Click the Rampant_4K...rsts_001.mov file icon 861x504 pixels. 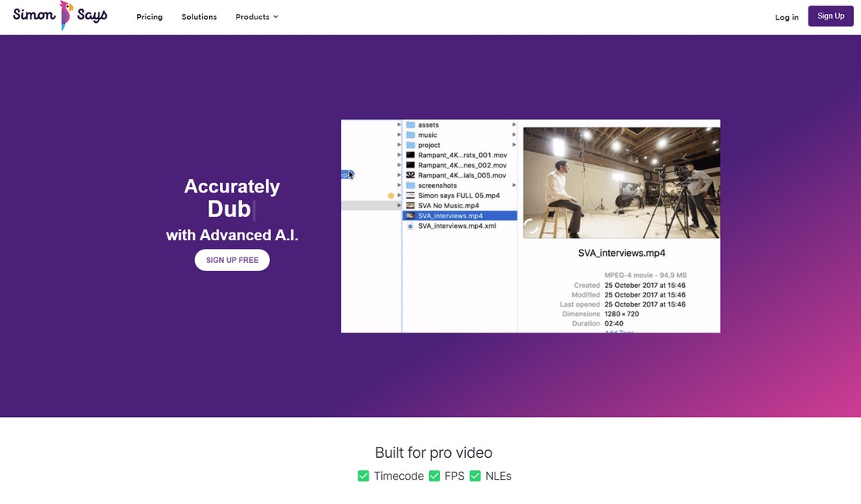(x=410, y=156)
